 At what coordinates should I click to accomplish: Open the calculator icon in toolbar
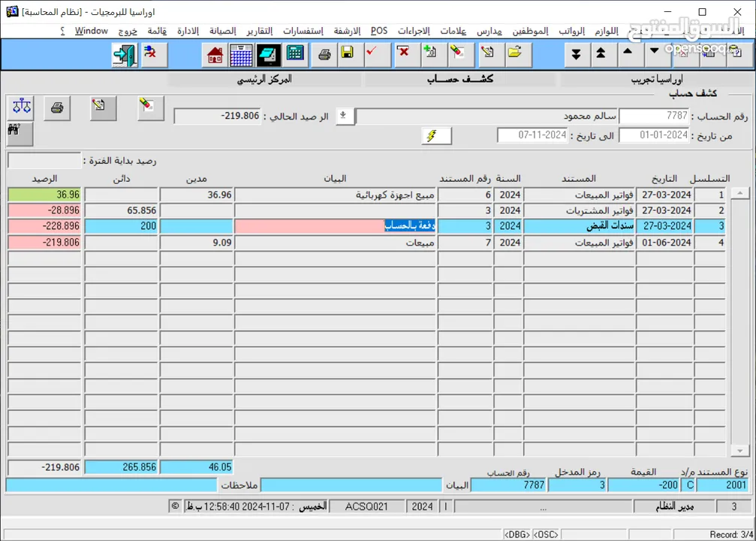[294, 55]
